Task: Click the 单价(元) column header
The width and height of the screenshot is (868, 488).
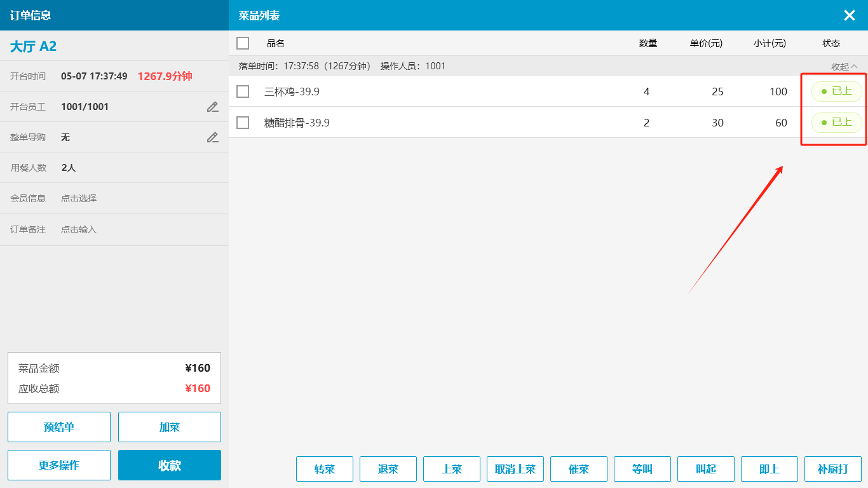Action: tap(706, 43)
